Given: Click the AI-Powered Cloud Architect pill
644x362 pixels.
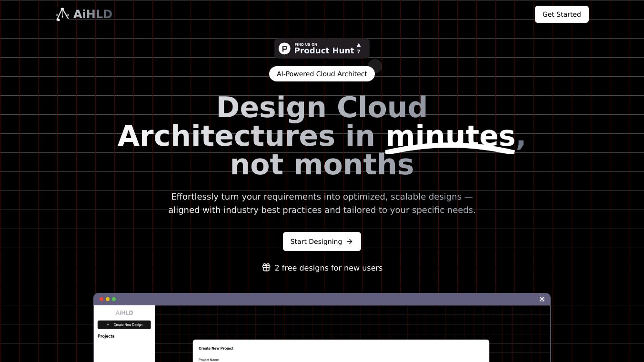Looking at the screenshot, I should pyautogui.click(x=322, y=74).
